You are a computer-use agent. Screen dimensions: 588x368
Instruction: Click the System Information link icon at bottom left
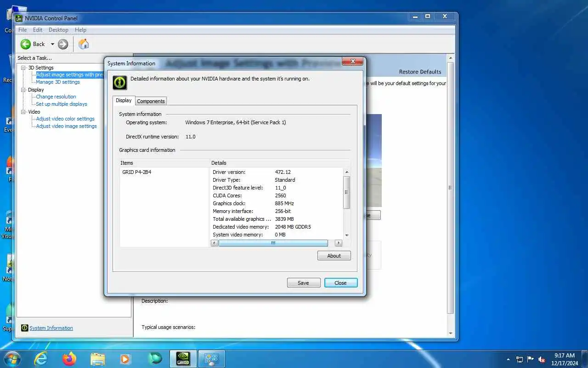coord(24,328)
